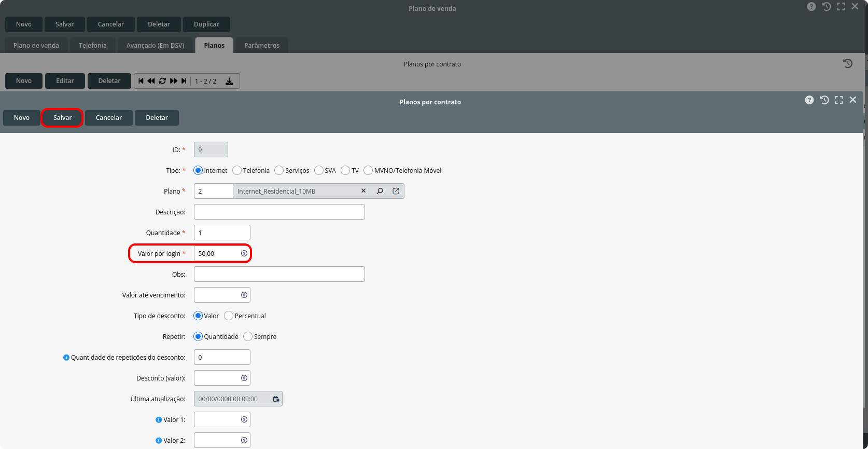Click Editar in the Planos list toolbar
This screenshot has height=449, width=868.
65,81
